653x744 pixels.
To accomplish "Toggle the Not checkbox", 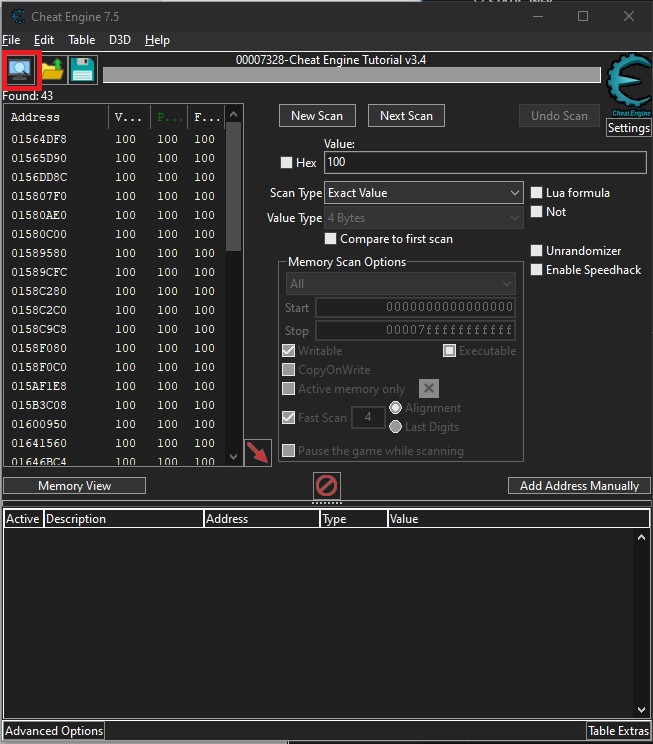I will (x=536, y=212).
